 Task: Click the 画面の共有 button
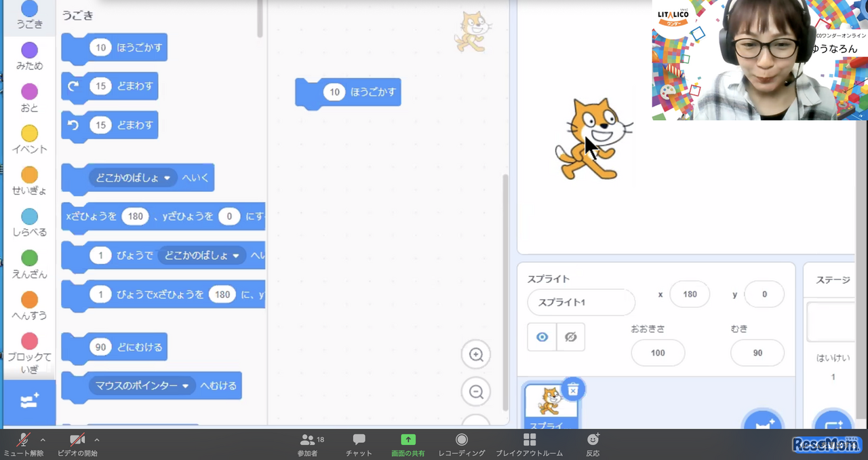pos(408,444)
